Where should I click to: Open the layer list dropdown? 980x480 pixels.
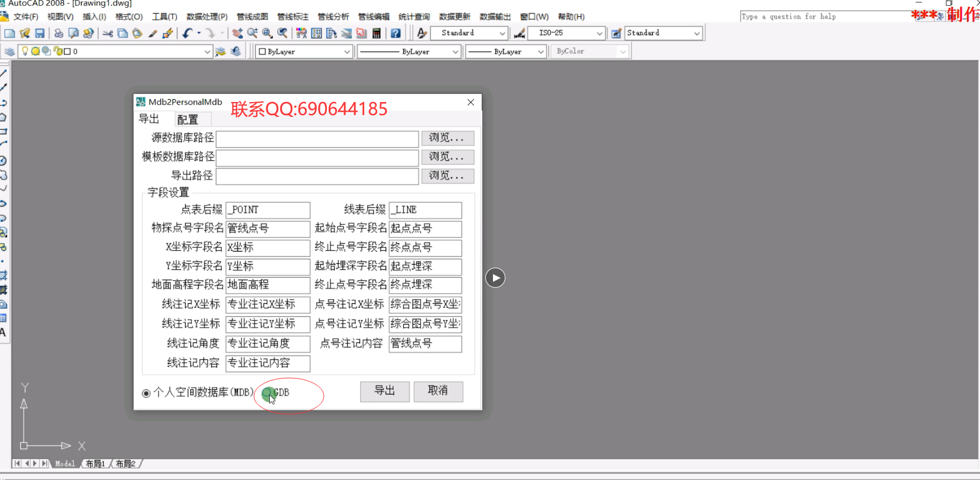(207, 52)
